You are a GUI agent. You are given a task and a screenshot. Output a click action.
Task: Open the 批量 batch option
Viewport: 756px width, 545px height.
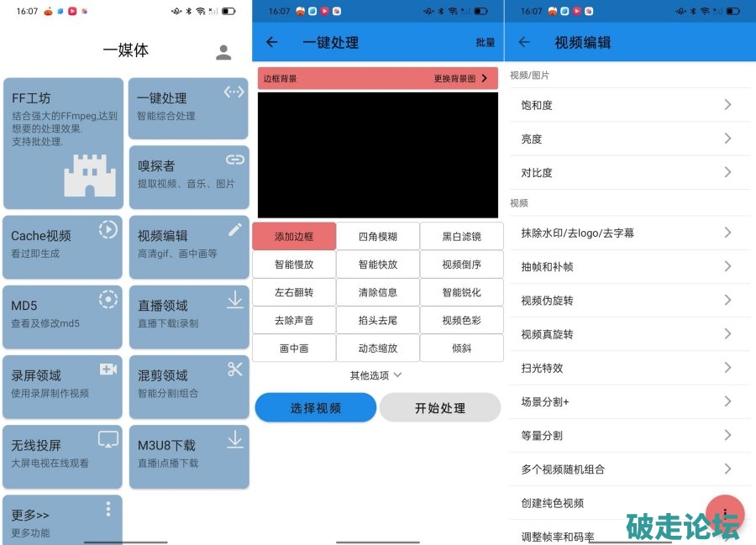click(485, 42)
